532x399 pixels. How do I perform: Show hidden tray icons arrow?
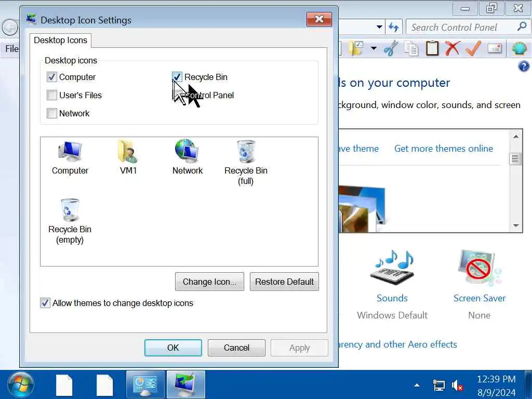coord(417,385)
